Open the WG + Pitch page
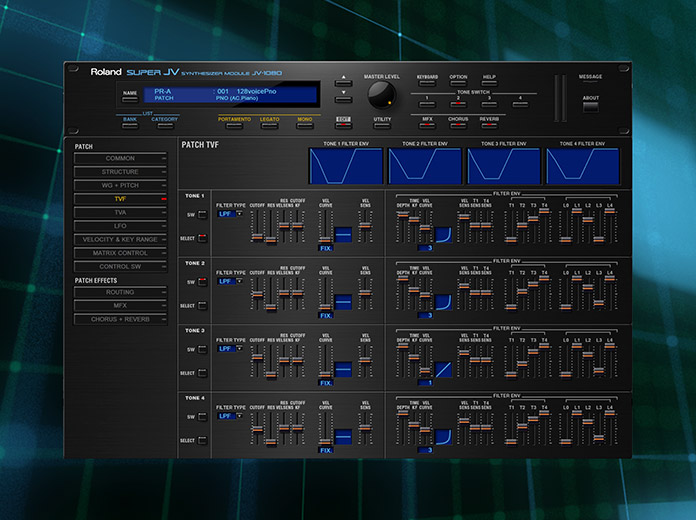The image size is (696, 520). (x=120, y=186)
